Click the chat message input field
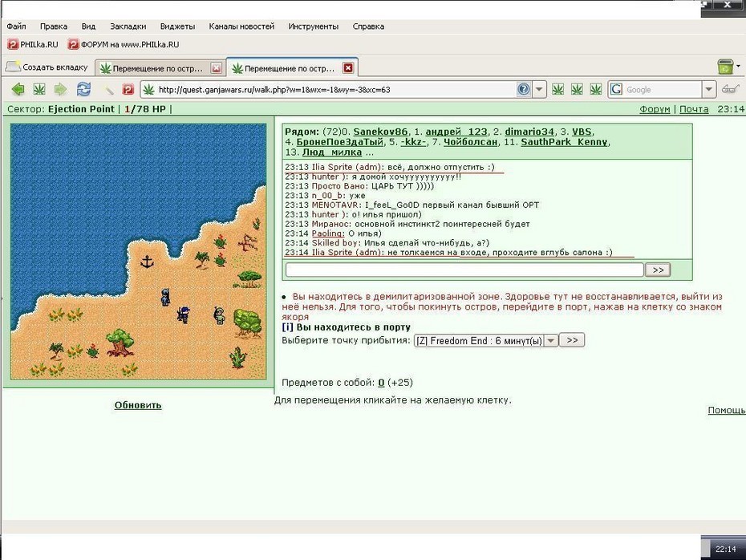 [464, 270]
